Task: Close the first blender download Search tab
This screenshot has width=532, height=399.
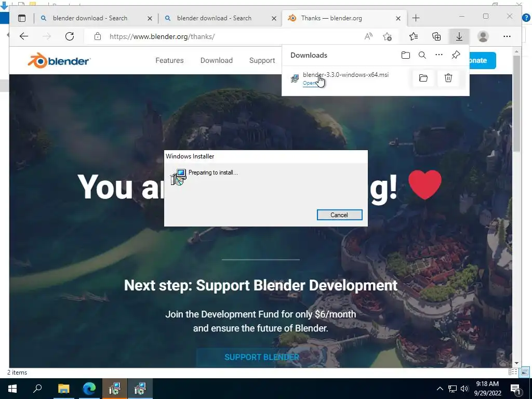Action: pyautogui.click(x=150, y=18)
